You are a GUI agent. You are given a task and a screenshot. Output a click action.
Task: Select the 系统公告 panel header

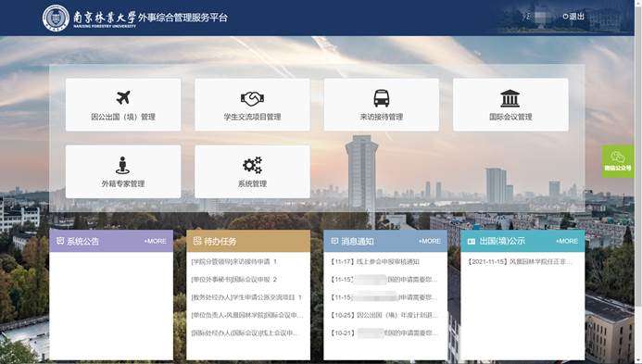(111, 241)
